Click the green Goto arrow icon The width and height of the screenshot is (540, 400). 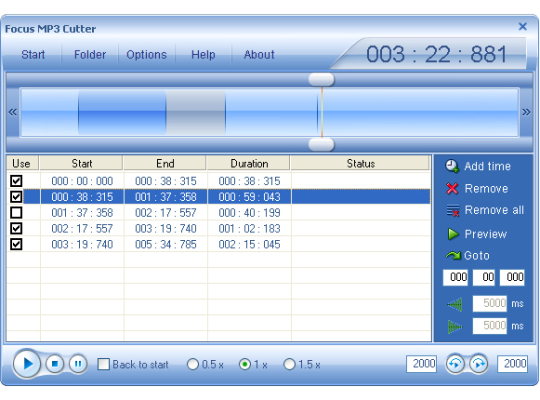453,255
